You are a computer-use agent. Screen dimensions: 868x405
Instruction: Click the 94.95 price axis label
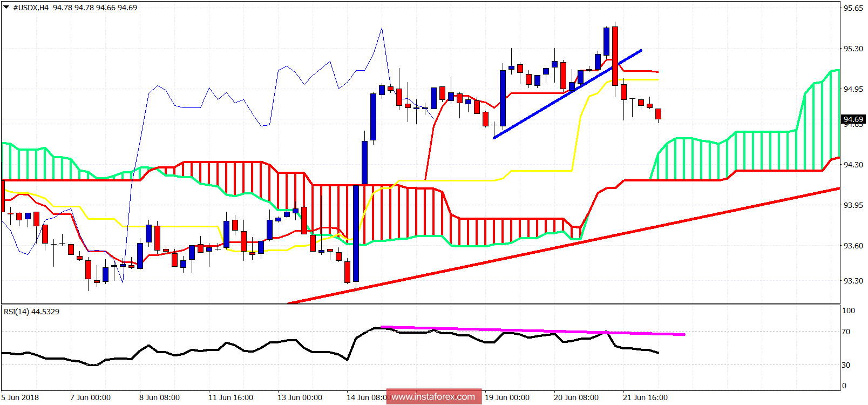pyautogui.click(x=853, y=89)
